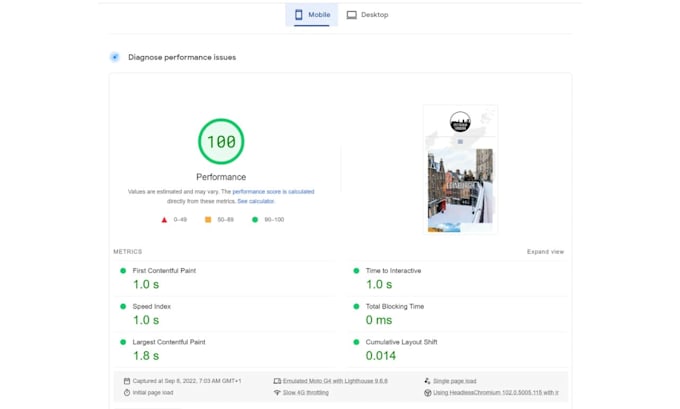Open the Edinburgh page screenshot thumbnail
Image resolution: width=680 pixels, height=409 pixels.
coord(460,170)
